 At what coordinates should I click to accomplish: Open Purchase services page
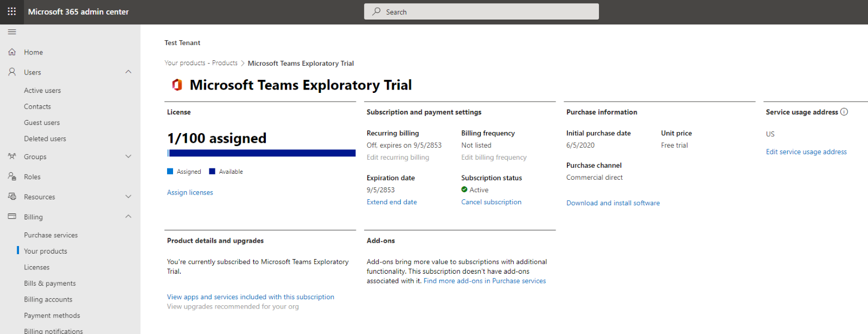click(x=51, y=235)
